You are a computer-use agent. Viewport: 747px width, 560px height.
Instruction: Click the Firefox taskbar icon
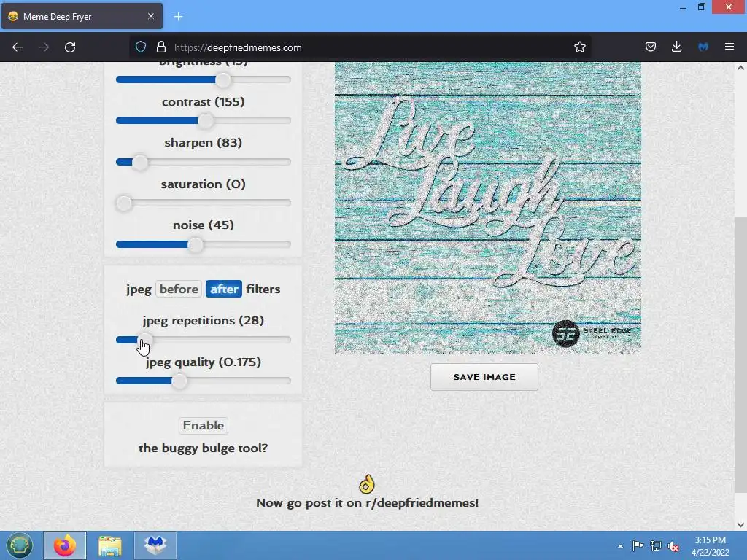tap(65, 545)
